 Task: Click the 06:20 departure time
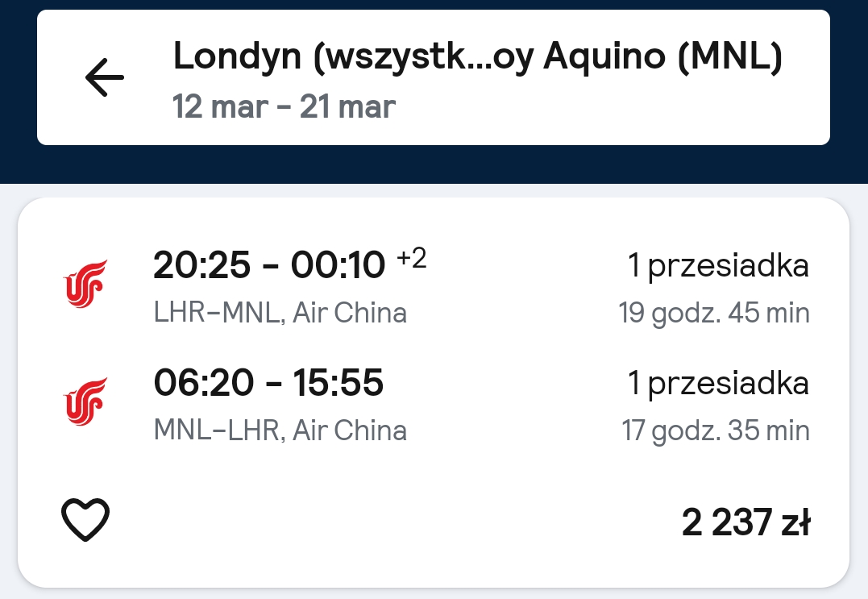[x=203, y=383]
